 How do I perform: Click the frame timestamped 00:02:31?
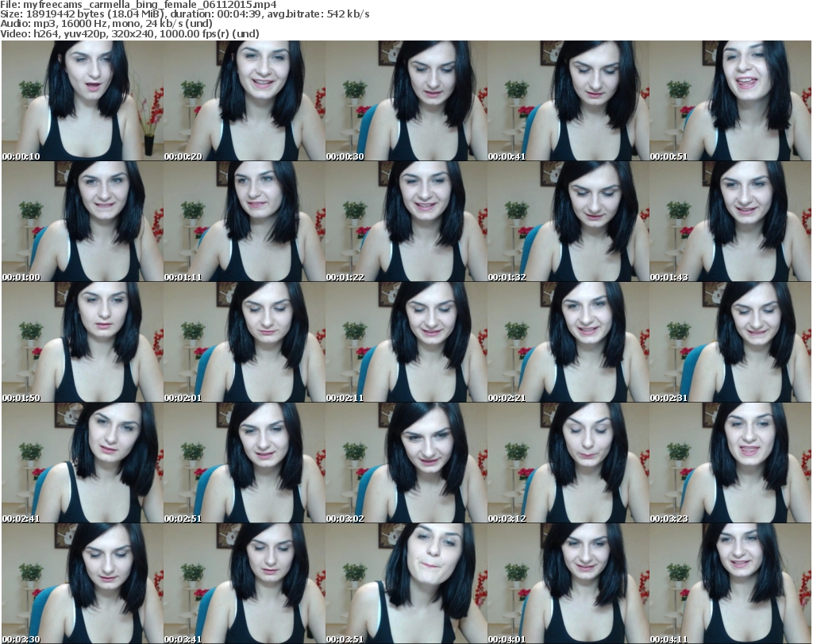(x=730, y=342)
